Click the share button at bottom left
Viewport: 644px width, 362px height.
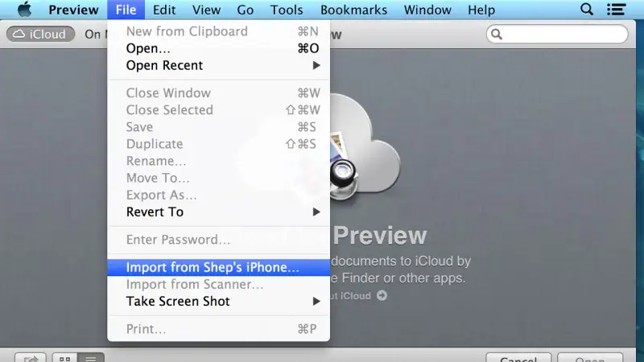point(31,358)
